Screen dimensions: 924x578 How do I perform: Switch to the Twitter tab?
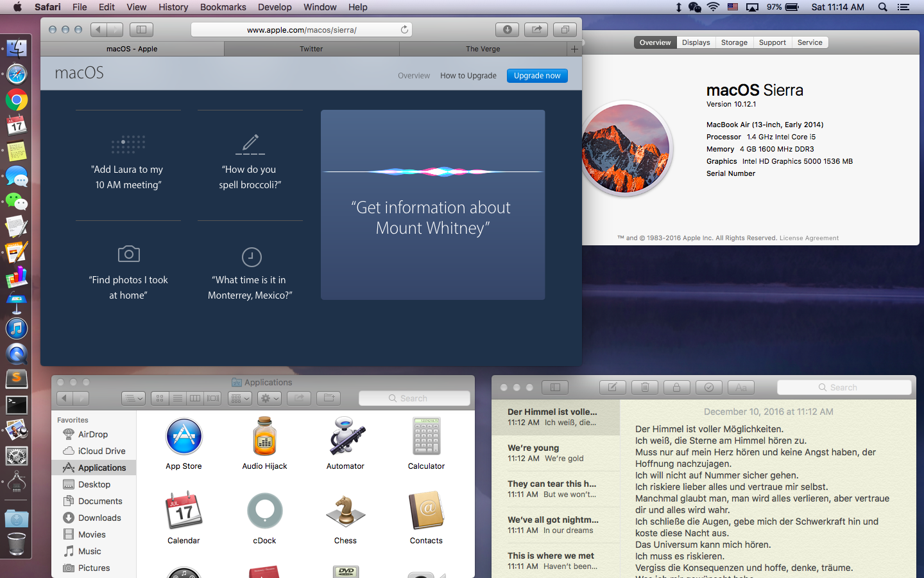311,49
